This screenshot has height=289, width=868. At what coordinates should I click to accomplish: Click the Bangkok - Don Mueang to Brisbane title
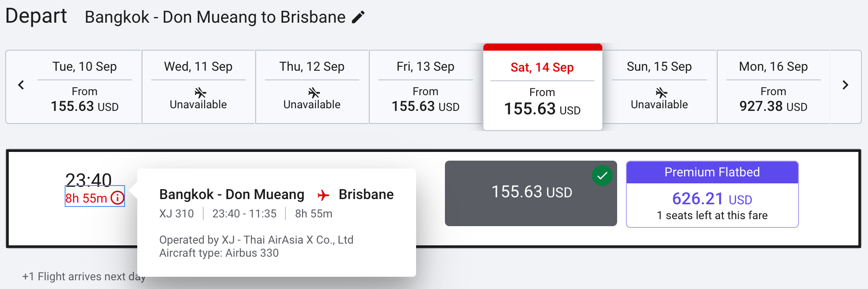[x=215, y=17]
